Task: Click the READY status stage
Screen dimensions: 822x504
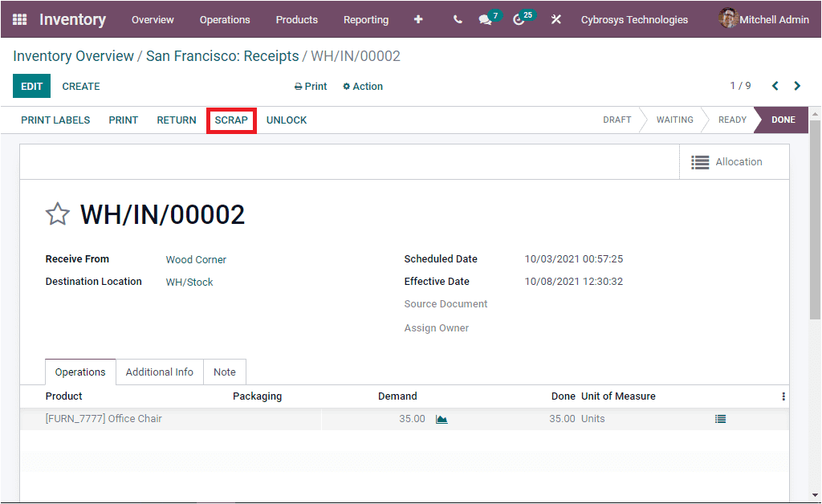Action: pyautogui.click(x=731, y=120)
